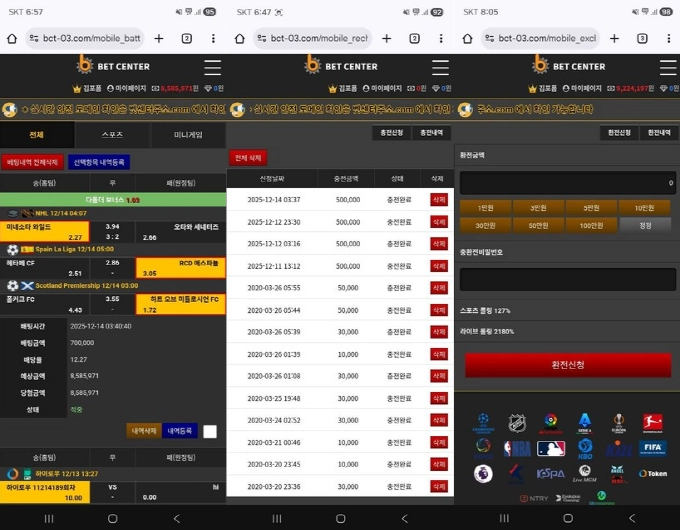Tap home icon in leftmost browser bar
Viewport: 680px width, 530px height.
[x=12, y=39]
